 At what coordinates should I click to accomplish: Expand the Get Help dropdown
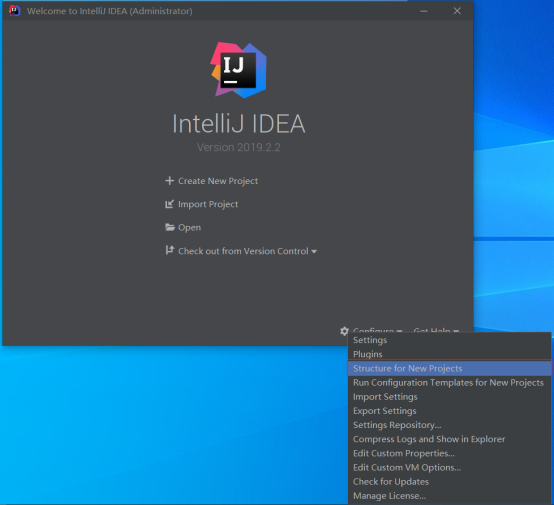click(436, 330)
